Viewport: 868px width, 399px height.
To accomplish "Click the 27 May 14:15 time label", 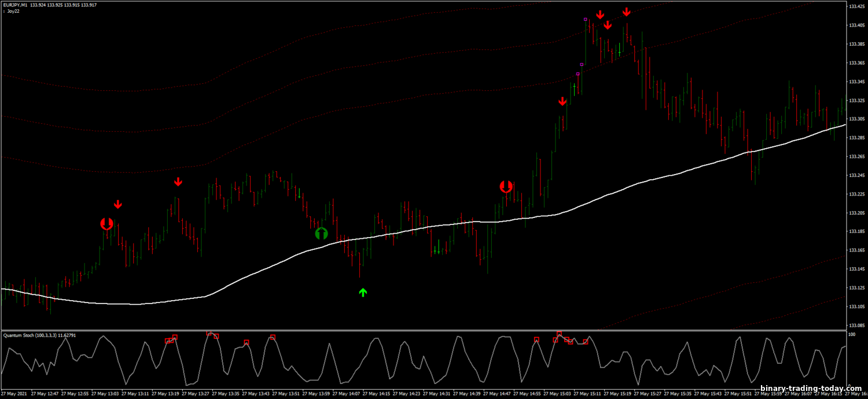I will 376,394.
